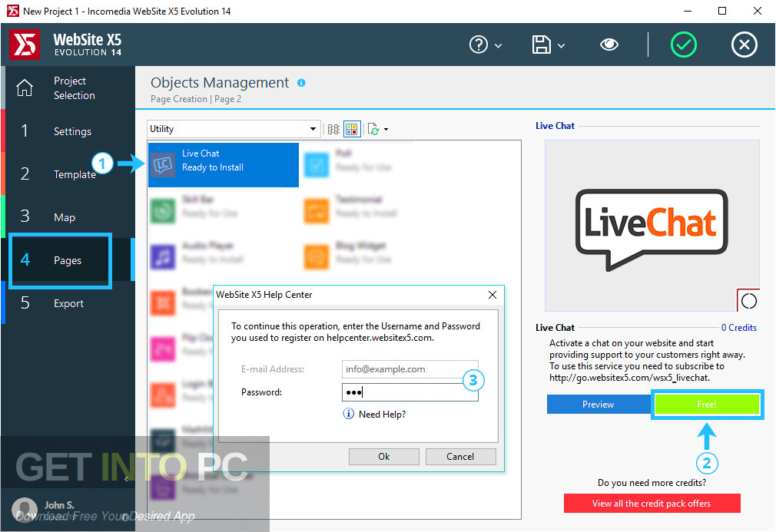776x532 pixels.
Task: Click the Preview eye icon in top bar
Action: (609, 45)
